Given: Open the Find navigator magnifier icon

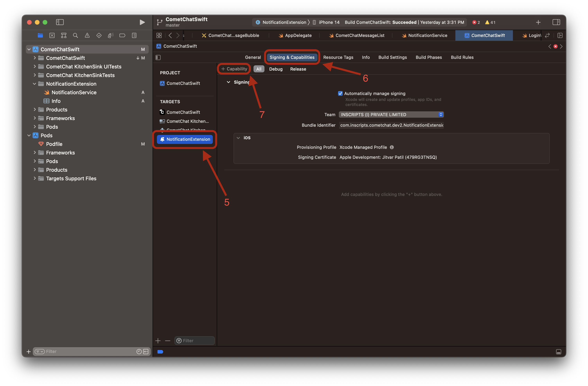Looking at the screenshot, I should point(75,36).
